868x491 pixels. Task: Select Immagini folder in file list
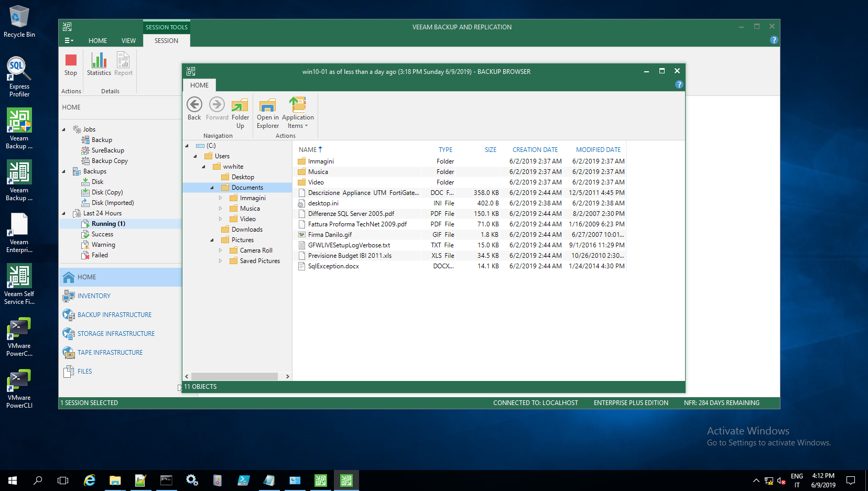coord(321,161)
